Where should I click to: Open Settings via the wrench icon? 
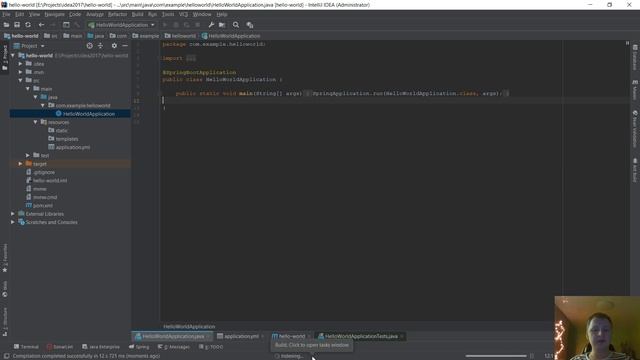tap(211, 25)
